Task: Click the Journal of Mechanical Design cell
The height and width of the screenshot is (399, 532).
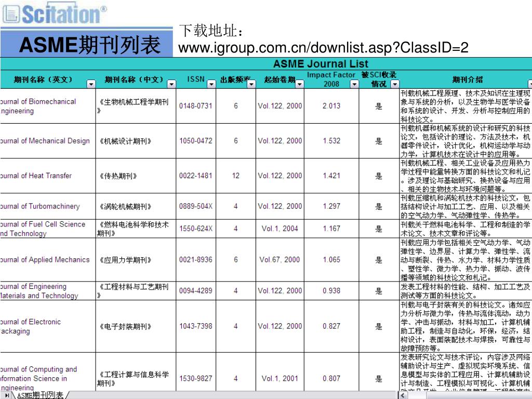Action: [47, 141]
